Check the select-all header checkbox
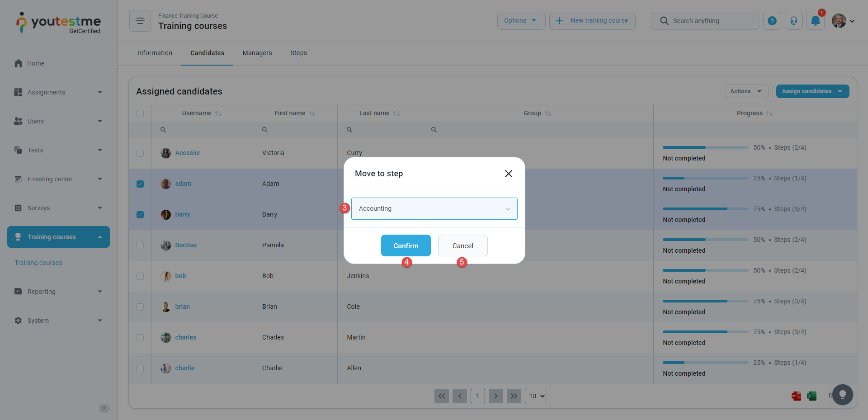The width and height of the screenshot is (868, 420). pos(140,113)
